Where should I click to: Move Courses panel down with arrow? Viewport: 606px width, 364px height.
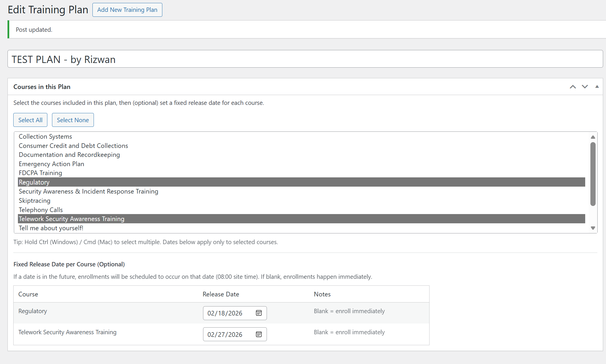[x=585, y=87]
